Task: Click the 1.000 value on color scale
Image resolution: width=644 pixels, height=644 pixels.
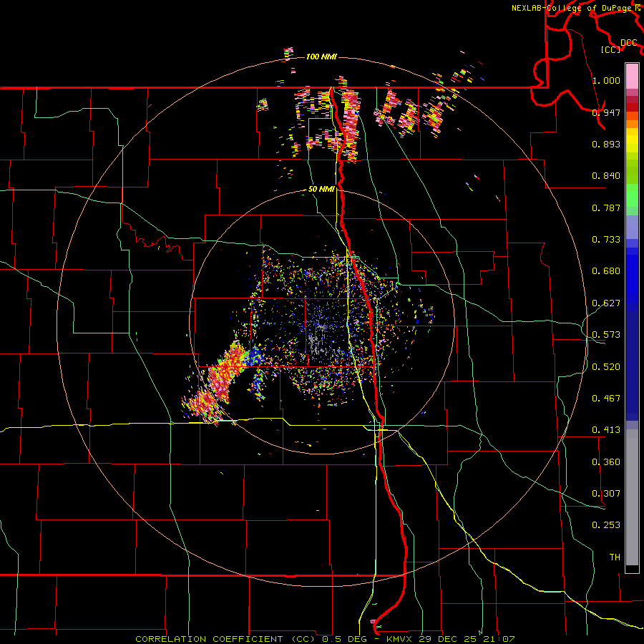Action: 606,80
